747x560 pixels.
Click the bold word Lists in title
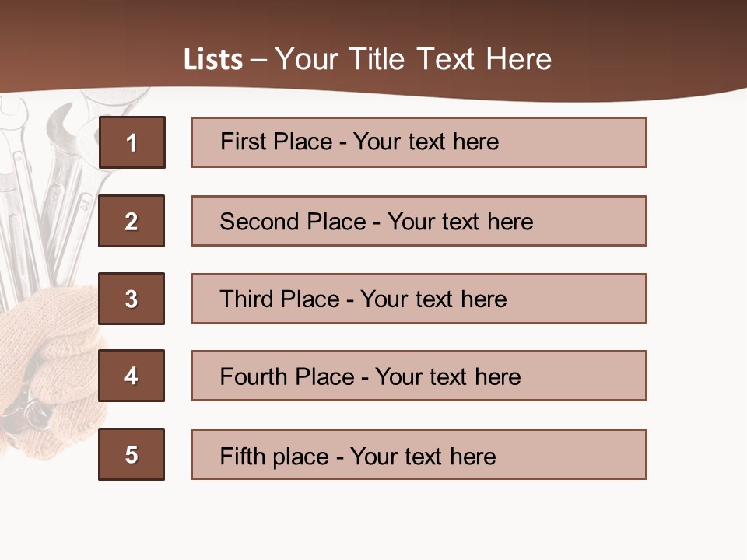tap(213, 60)
